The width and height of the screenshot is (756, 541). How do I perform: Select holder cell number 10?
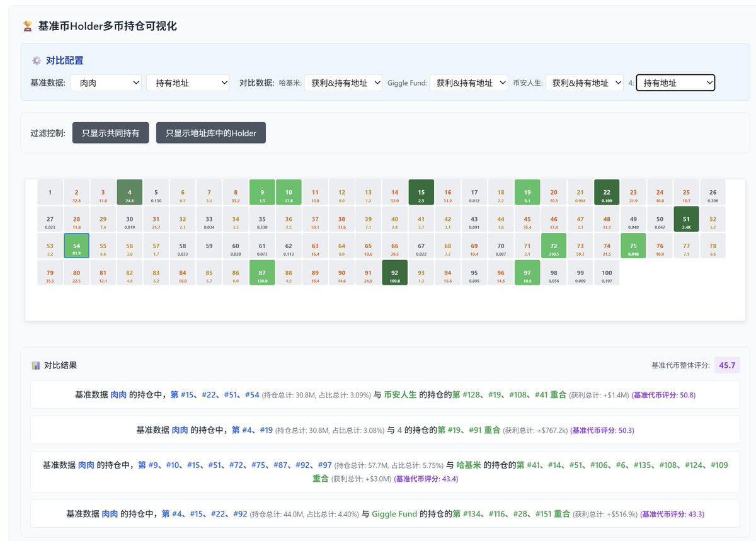click(289, 192)
